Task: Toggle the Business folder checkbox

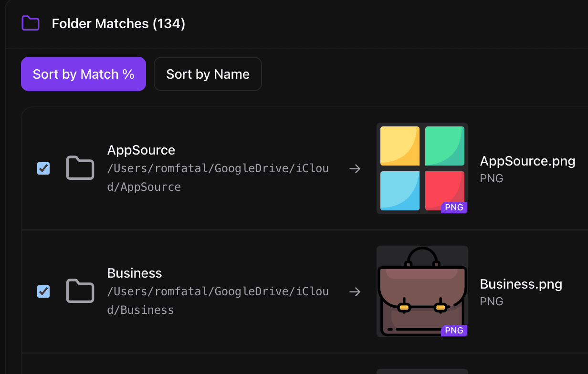Action: [43, 291]
